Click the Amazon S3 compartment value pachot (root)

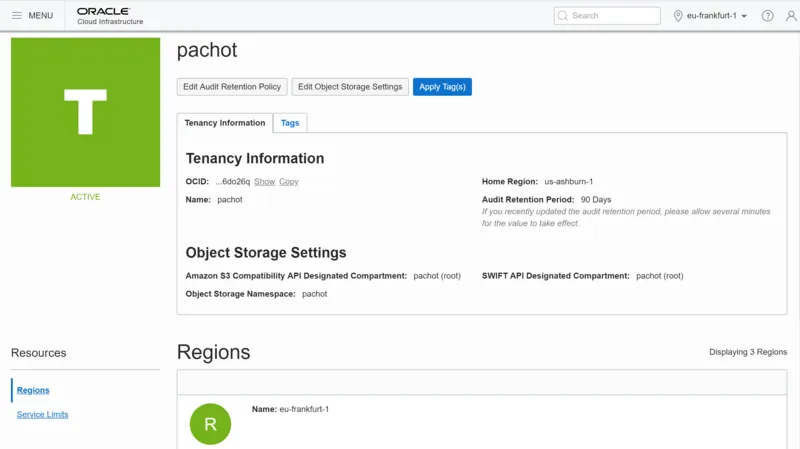437,276
